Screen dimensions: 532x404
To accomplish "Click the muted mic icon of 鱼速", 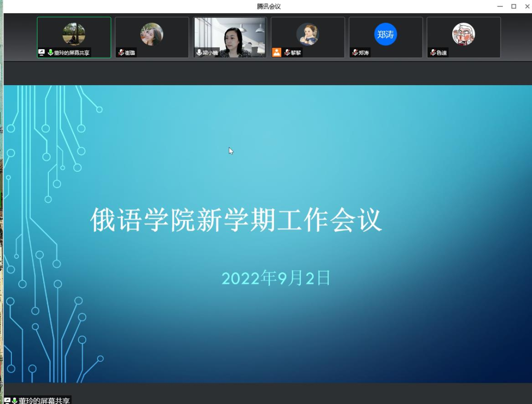I will (x=432, y=53).
